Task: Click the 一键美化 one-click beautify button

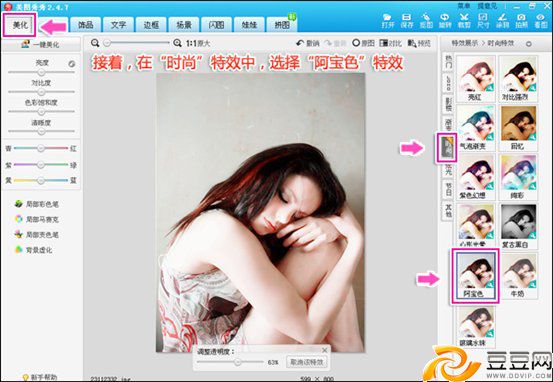Action: (41, 44)
